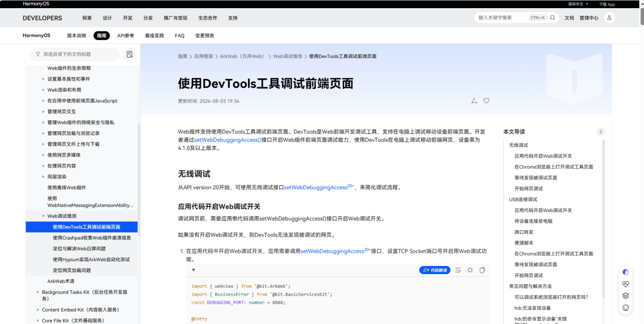Open the 文档 link in the header
Image resolution: width=644 pixels, height=324 pixels.
tap(569, 18)
